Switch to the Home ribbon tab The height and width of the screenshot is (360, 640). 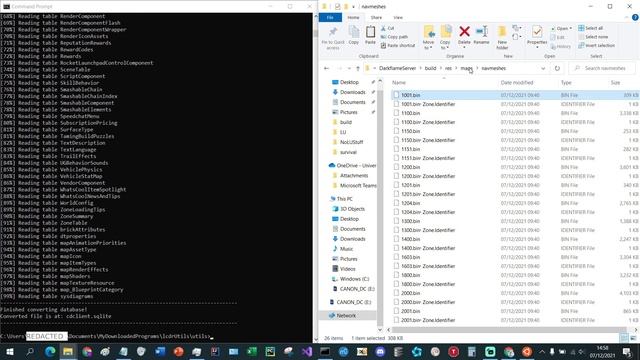pos(353,18)
